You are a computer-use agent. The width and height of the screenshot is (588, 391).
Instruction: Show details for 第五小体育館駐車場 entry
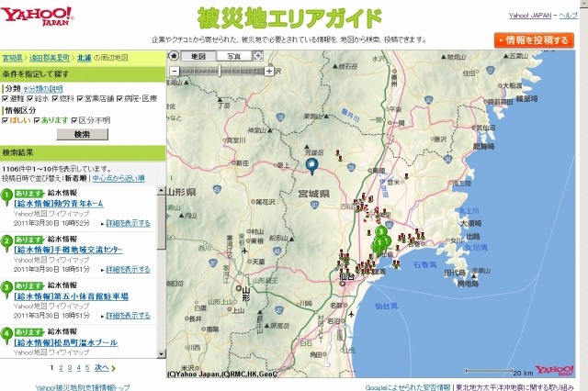tap(129, 316)
